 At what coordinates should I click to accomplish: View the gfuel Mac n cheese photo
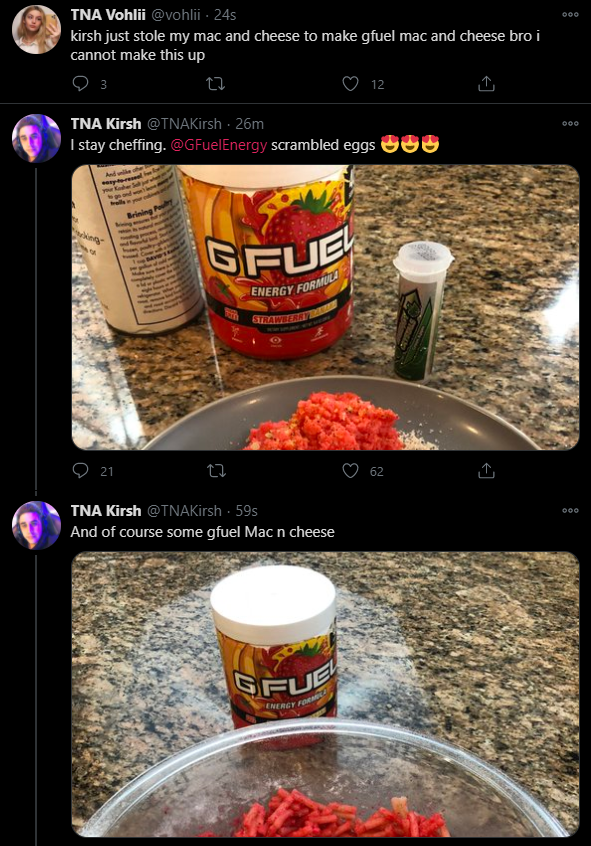pyautogui.click(x=325, y=694)
